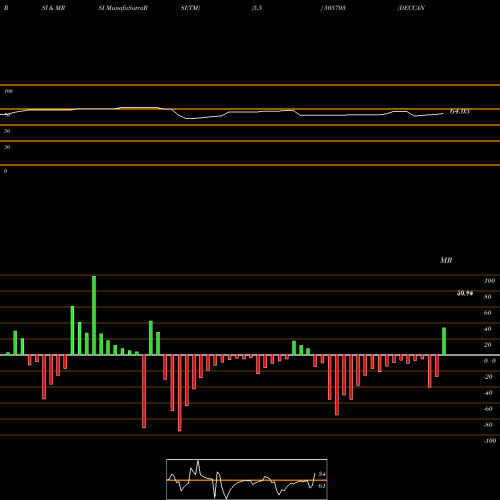The height and width of the screenshot is (500, 500).
Task: Click the '84' value in the mini chart
Action: pyautogui.click(x=322, y=474)
